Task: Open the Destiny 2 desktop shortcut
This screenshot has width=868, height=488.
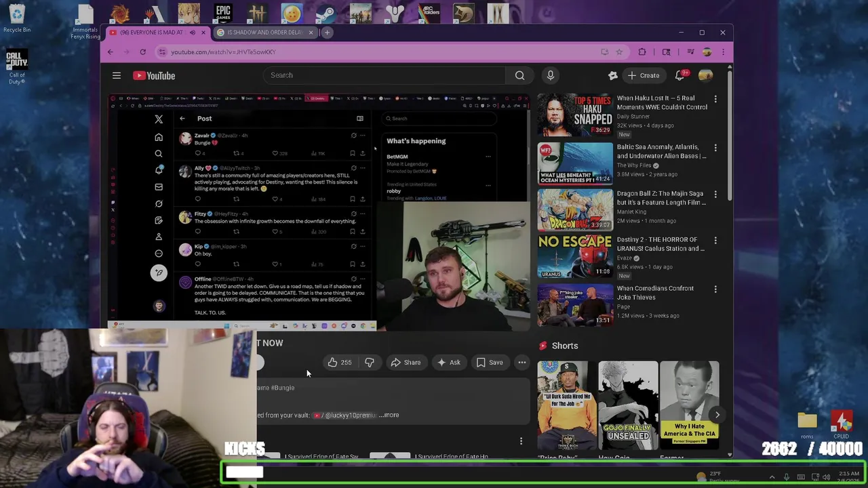Action: point(394,13)
